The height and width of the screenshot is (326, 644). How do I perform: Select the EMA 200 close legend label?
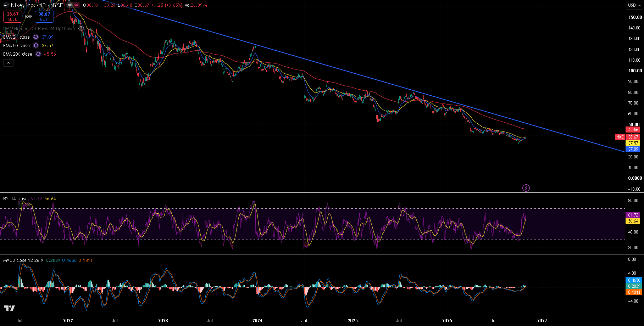click(18, 54)
